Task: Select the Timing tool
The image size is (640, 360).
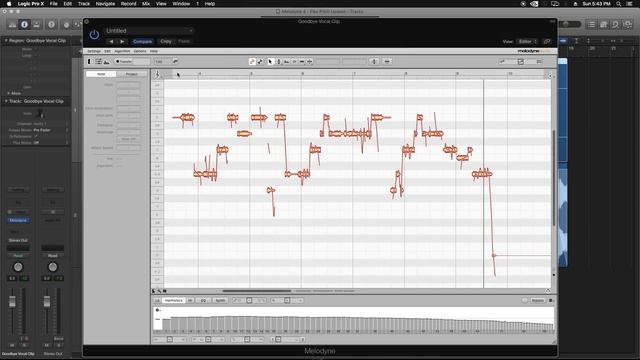Action: [x=302, y=62]
